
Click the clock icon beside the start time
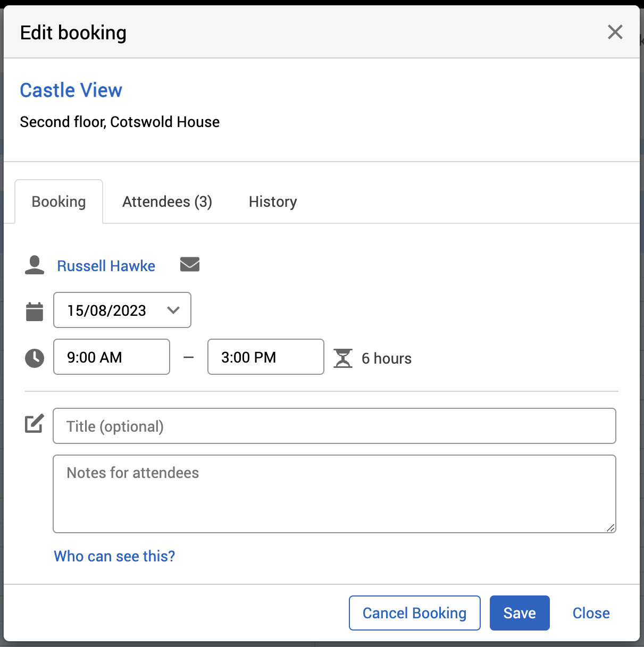tap(35, 358)
